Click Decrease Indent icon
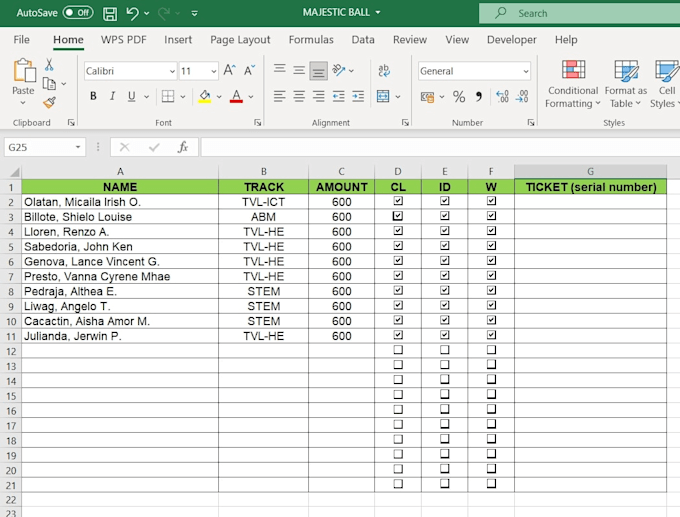The image size is (680, 517). click(338, 96)
